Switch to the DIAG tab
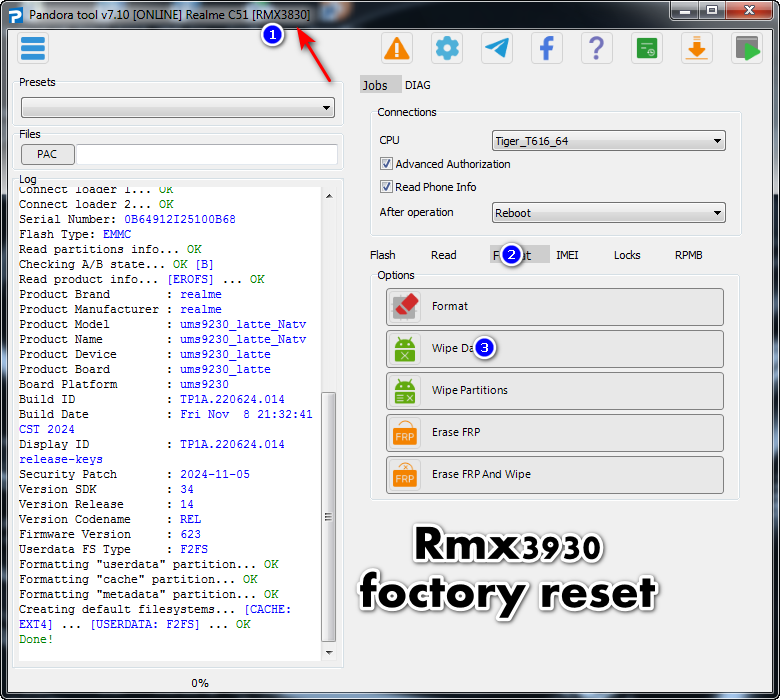780x700 pixels. point(418,85)
